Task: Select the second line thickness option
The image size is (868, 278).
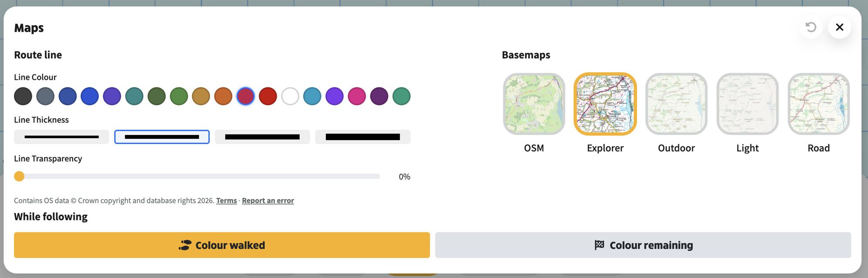Action: pos(162,137)
